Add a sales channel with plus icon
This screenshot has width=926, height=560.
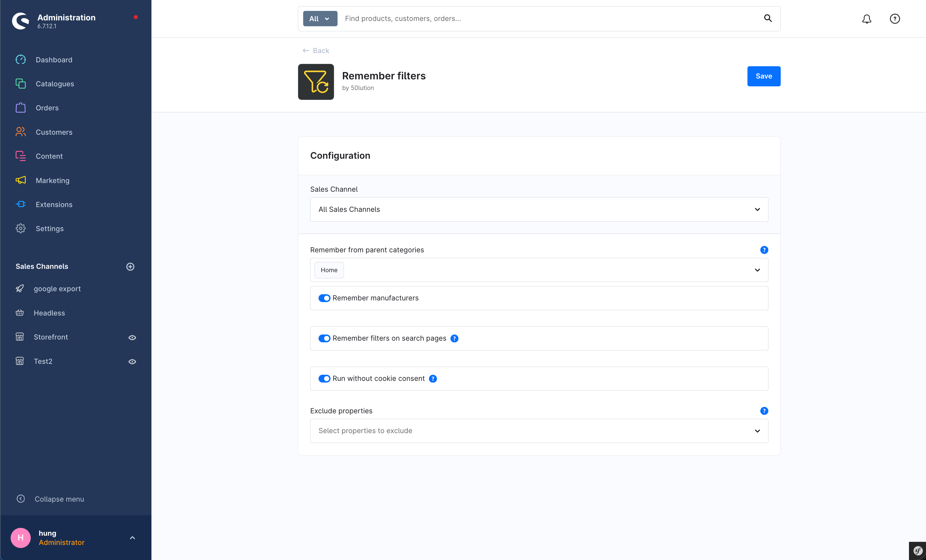pos(130,267)
